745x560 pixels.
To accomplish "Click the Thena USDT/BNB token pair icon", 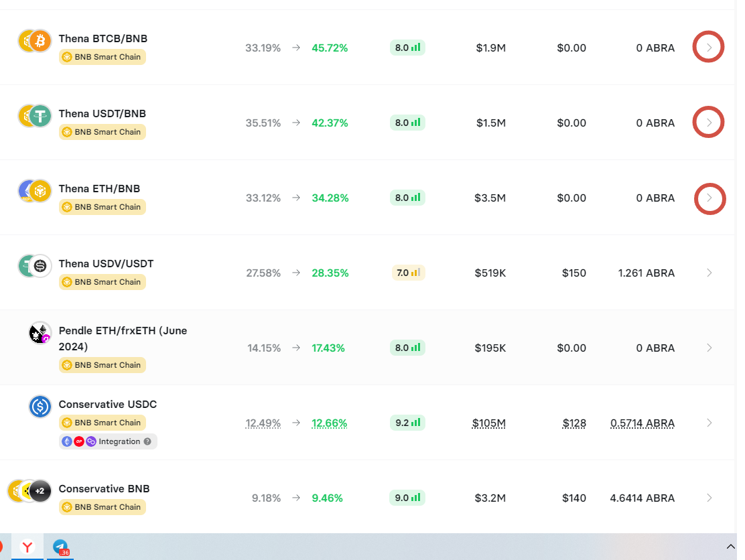I will [x=35, y=116].
